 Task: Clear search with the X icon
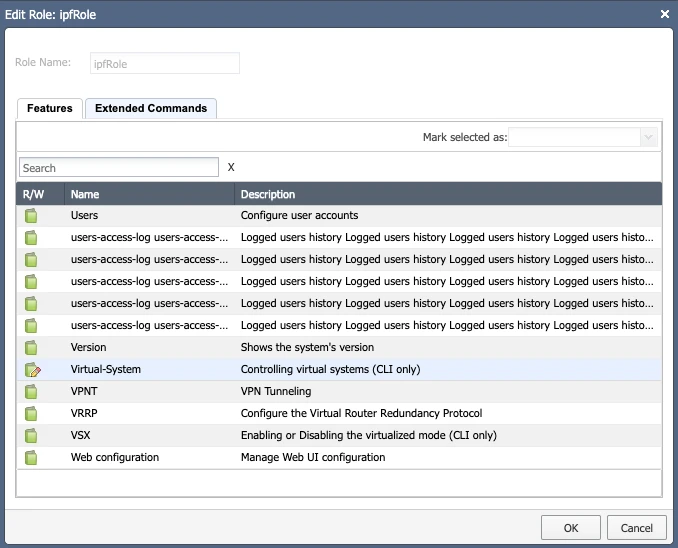231,168
